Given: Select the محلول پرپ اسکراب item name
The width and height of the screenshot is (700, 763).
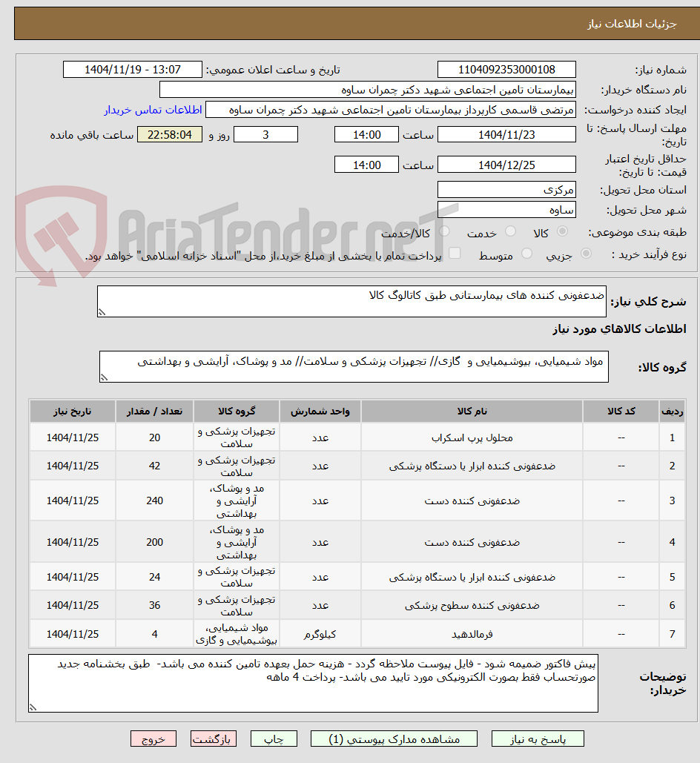Looking at the screenshot, I should (x=472, y=437).
